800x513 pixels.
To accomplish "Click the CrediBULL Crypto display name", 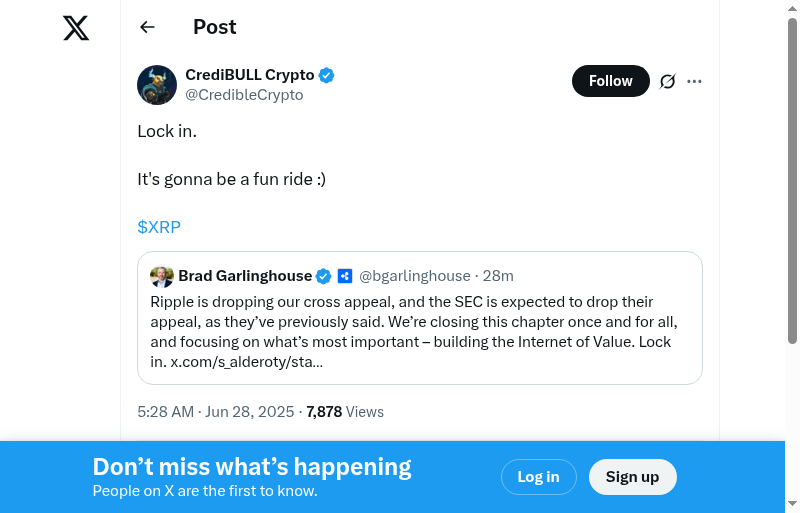I will 250,75.
